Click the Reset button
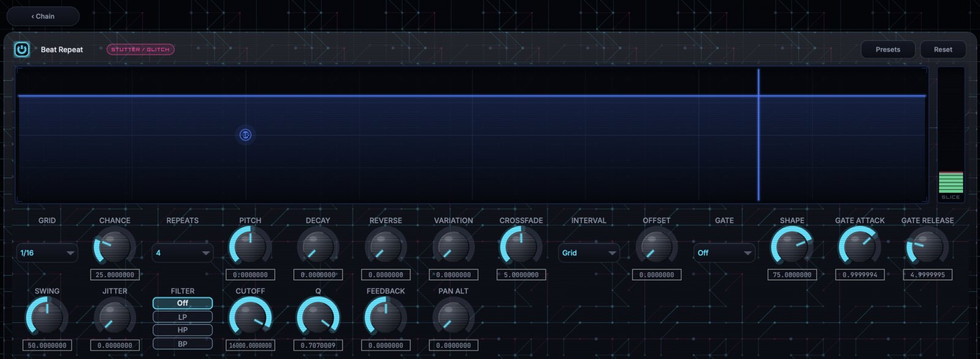 (x=943, y=50)
